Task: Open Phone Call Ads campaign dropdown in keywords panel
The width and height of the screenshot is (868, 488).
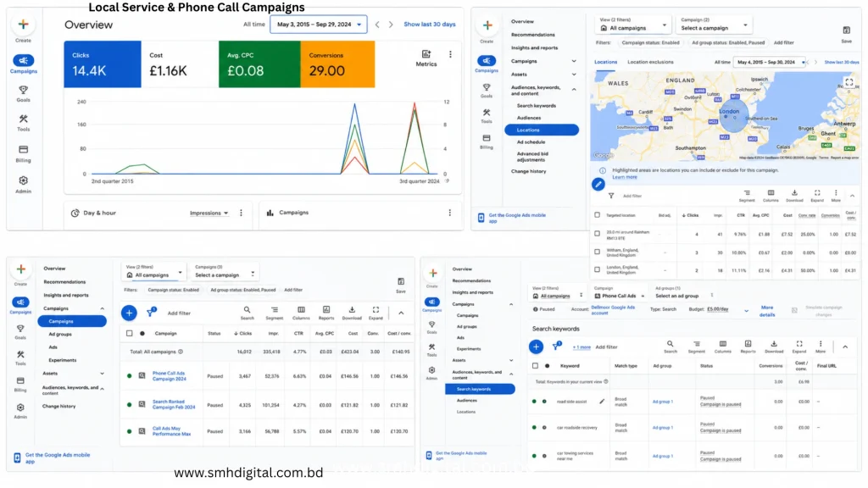Action: (x=620, y=296)
